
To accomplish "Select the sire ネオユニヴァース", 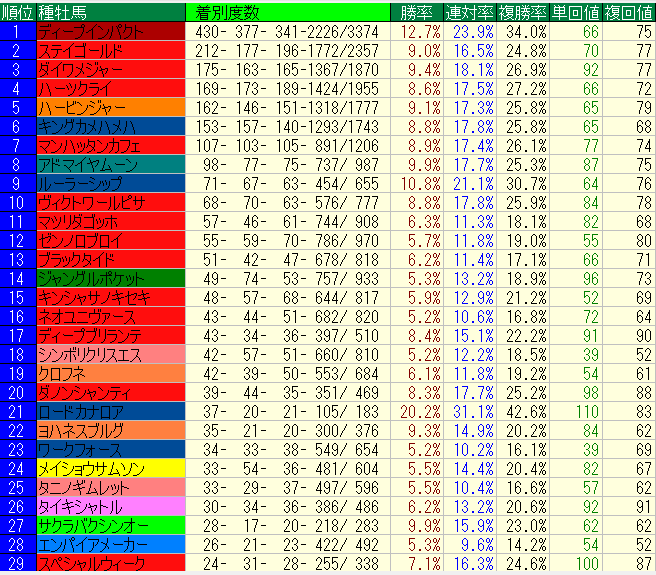I will pyautogui.click(x=111, y=317).
